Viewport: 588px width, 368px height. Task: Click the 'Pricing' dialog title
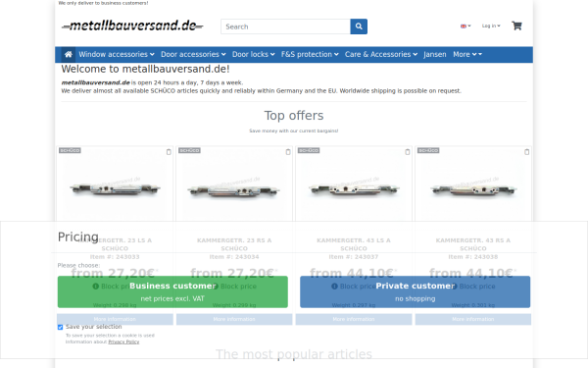[78, 237]
